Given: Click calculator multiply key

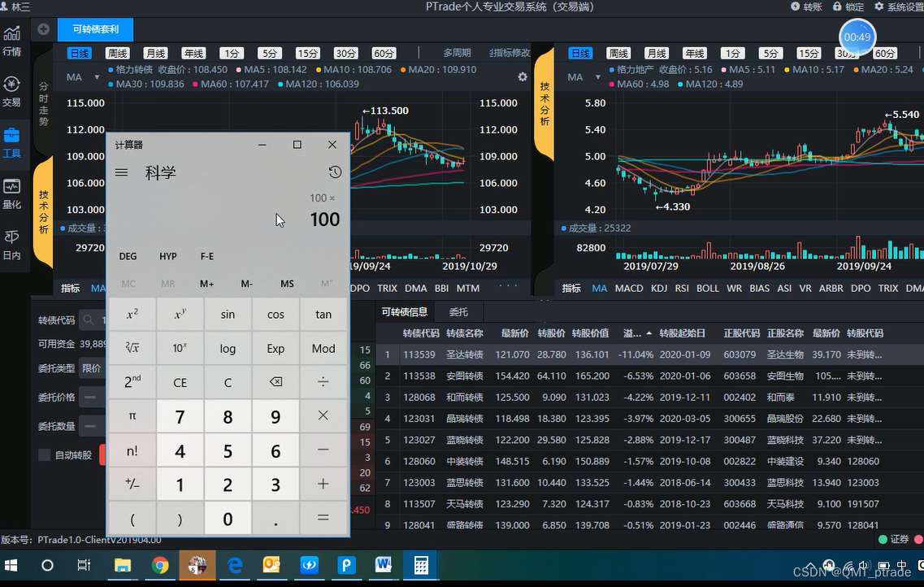Looking at the screenshot, I should (x=323, y=415).
